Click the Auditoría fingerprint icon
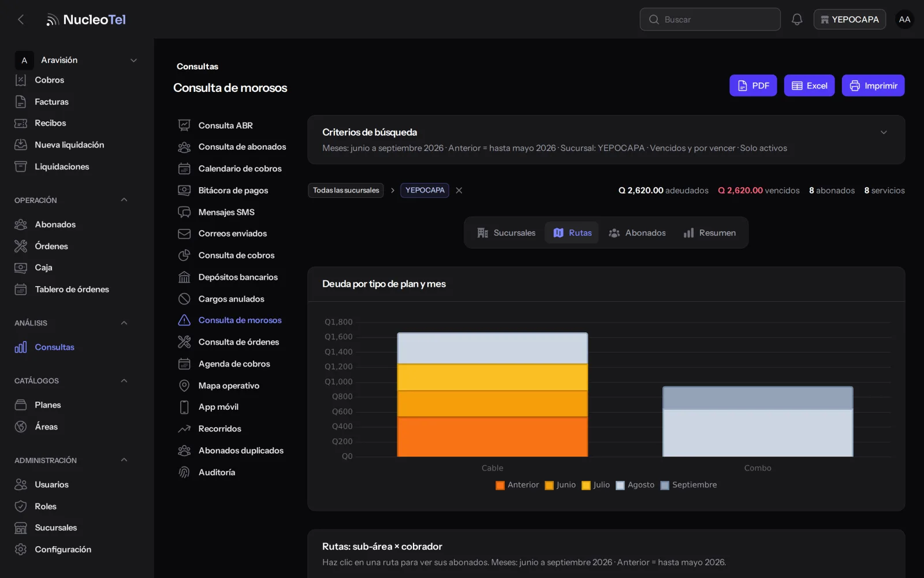The height and width of the screenshot is (578, 924). pyautogui.click(x=184, y=472)
